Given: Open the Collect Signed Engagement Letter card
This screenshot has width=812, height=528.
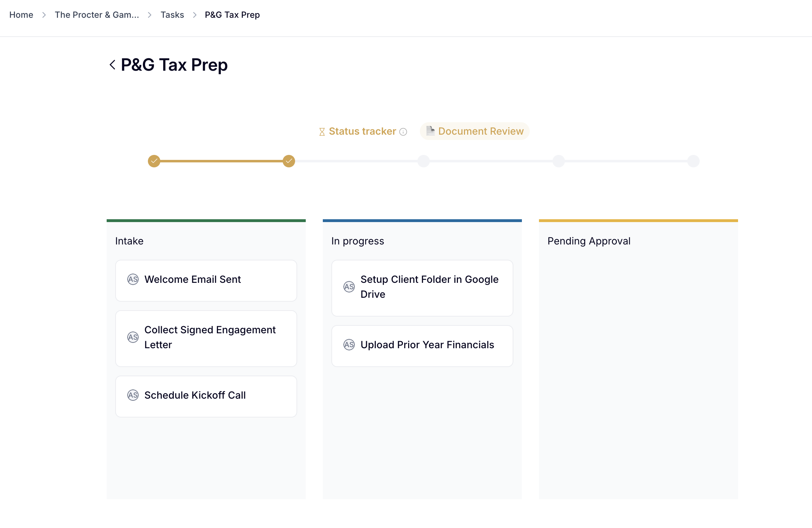Looking at the screenshot, I should click(206, 339).
